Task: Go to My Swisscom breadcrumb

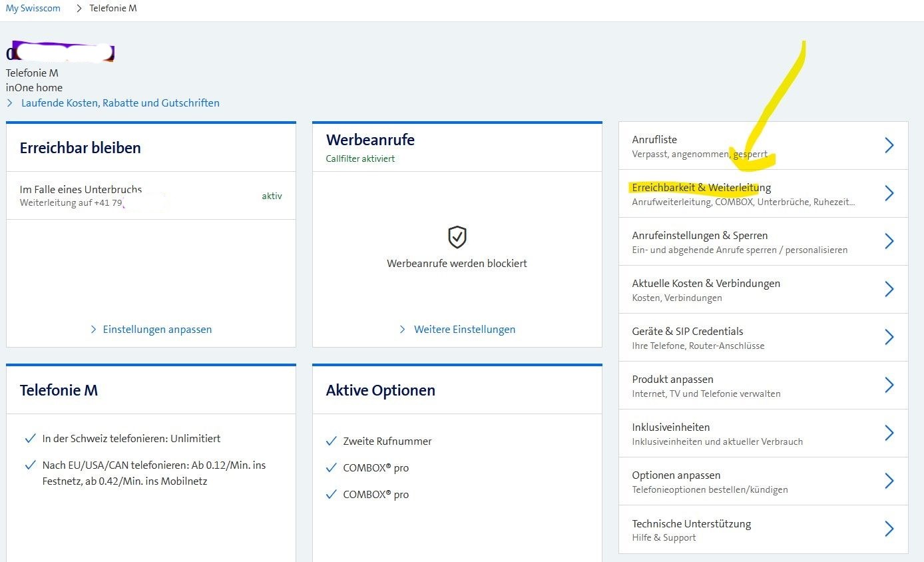Action: [x=33, y=9]
